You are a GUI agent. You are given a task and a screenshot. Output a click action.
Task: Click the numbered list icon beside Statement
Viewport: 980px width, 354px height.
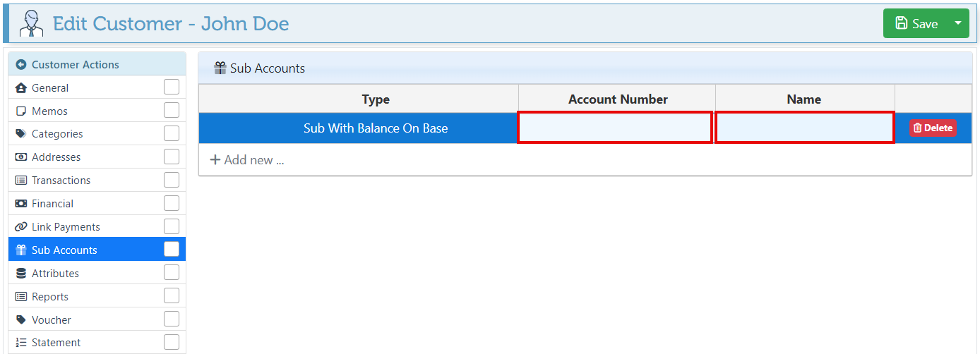(x=21, y=343)
